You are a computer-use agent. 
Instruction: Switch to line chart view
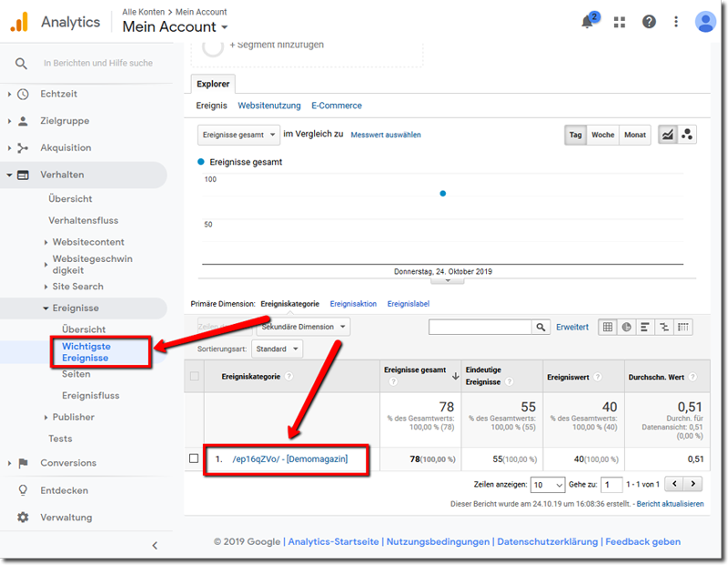tap(668, 135)
